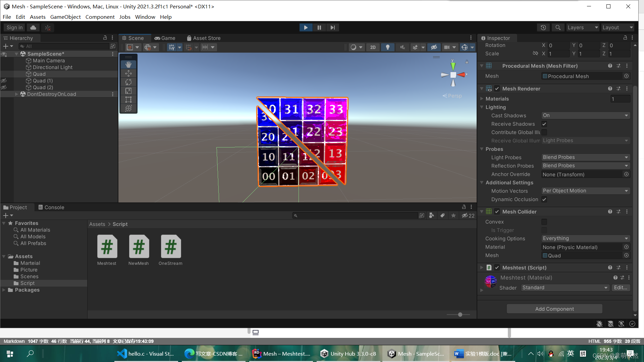Image resolution: width=644 pixels, height=362 pixels.
Task: Click the asset icon size slider
Action: pyautogui.click(x=460, y=314)
